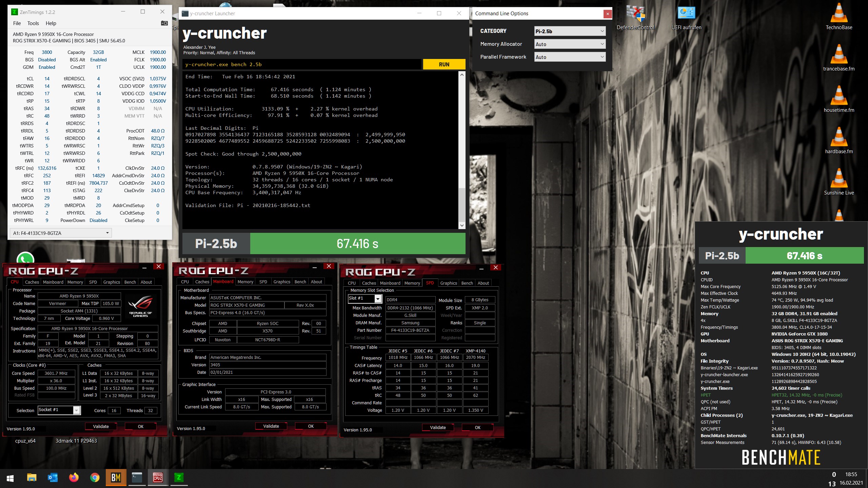
Task: Click the BENCHMATE logo in overlay
Action: tap(781, 457)
